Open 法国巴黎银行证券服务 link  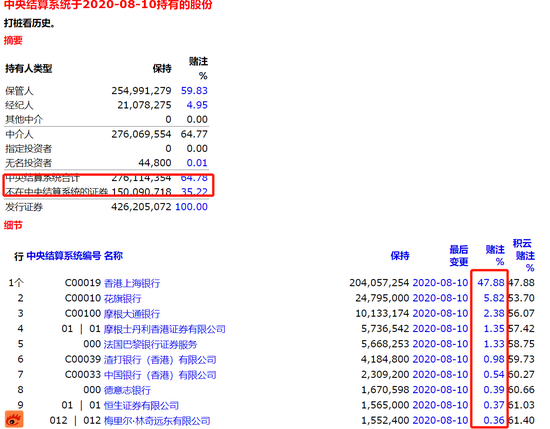(x=150, y=344)
